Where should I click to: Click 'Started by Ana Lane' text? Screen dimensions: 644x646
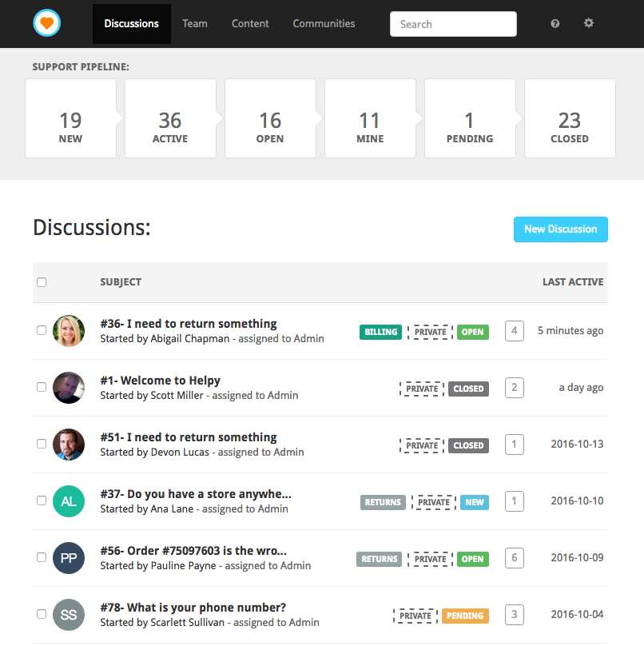[146, 509]
